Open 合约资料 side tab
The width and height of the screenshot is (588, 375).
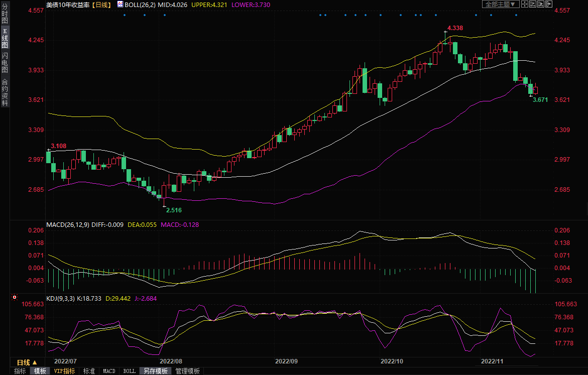(x=5, y=92)
